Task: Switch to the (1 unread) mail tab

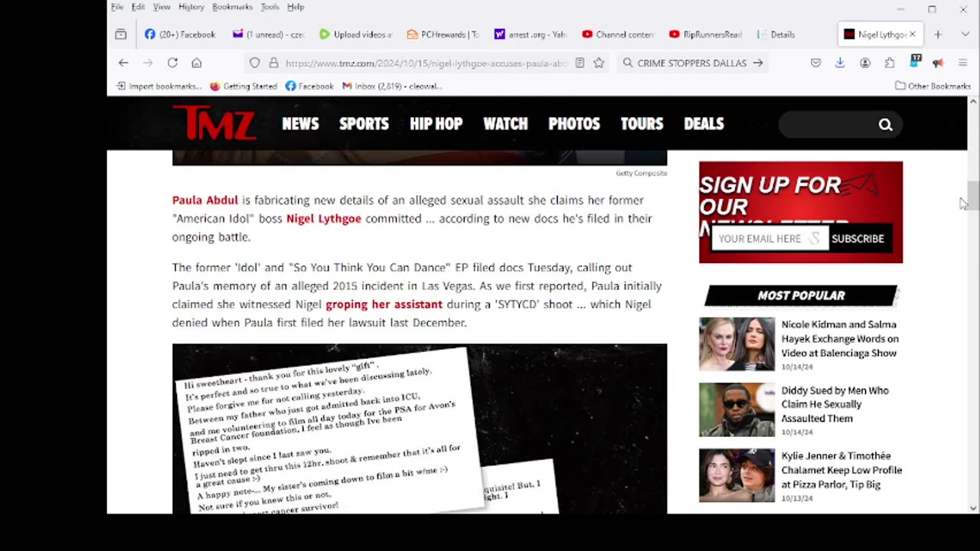Action: point(269,34)
